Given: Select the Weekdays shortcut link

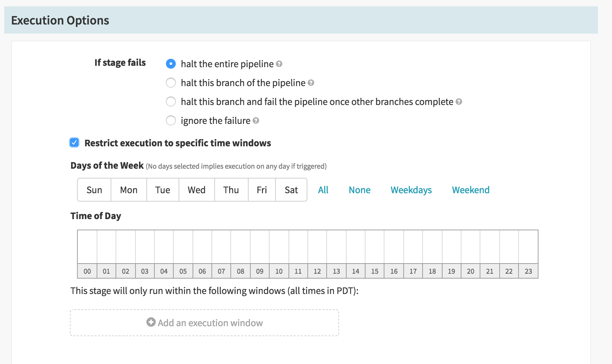Looking at the screenshot, I should [x=411, y=190].
